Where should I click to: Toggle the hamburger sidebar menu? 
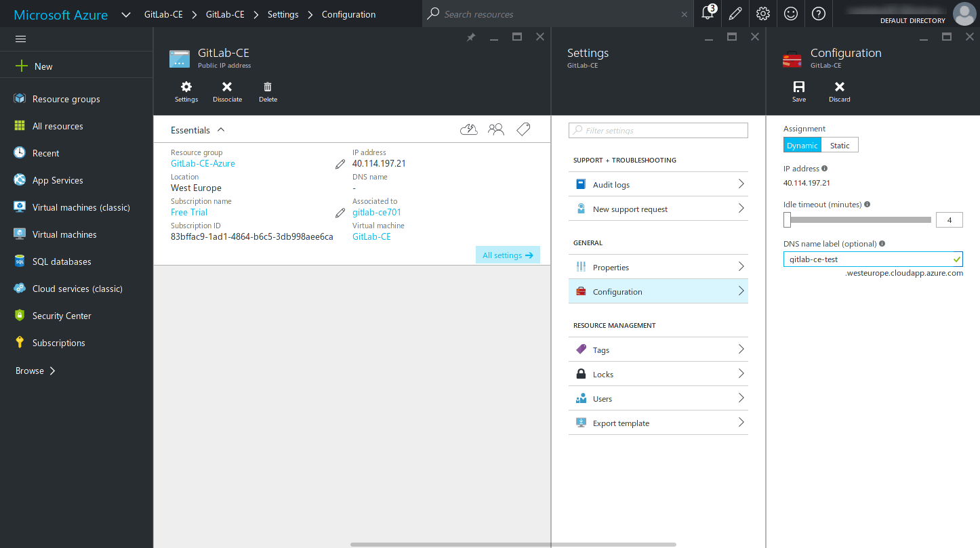(20, 39)
